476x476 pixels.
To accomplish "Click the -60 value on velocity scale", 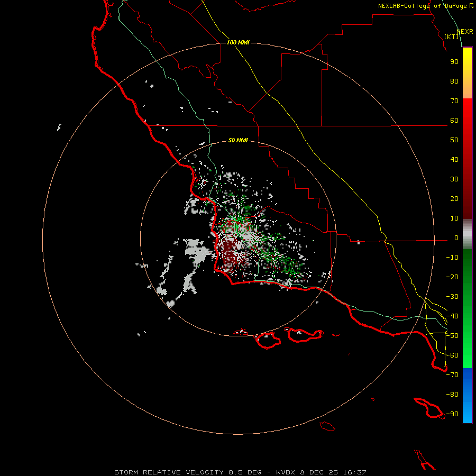I will tap(452, 355).
